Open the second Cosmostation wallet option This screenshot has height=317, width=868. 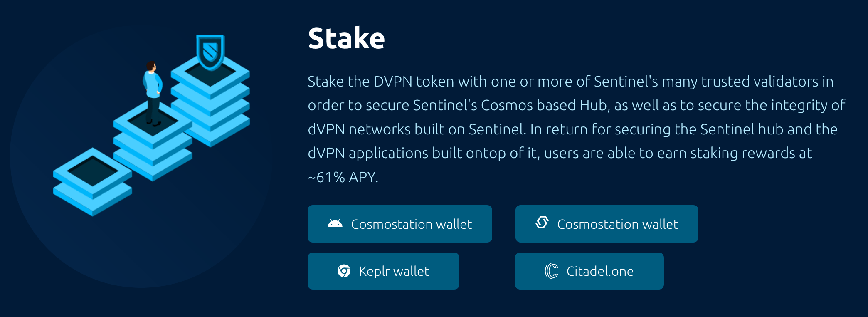pos(607,224)
